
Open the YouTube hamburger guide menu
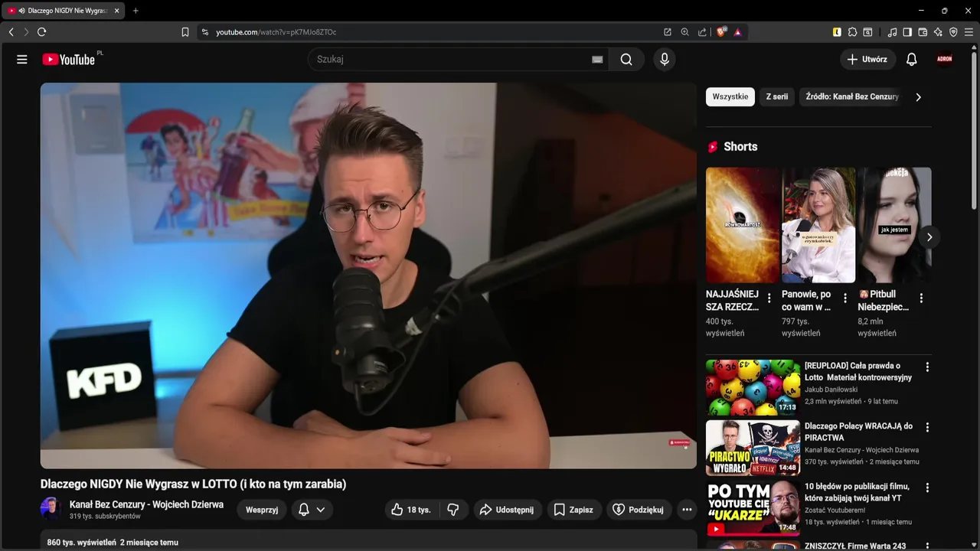click(21, 60)
